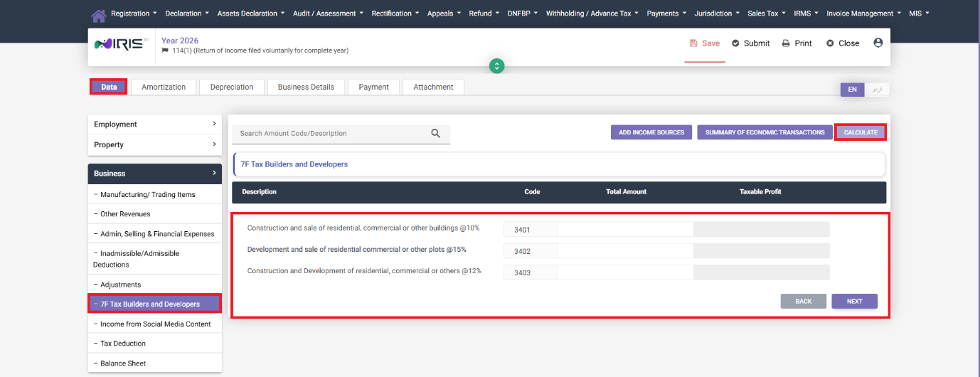Click 'Development and sale of residential' description
This screenshot has width=980, height=377.
pyautogui.click(x=356, y=250)
